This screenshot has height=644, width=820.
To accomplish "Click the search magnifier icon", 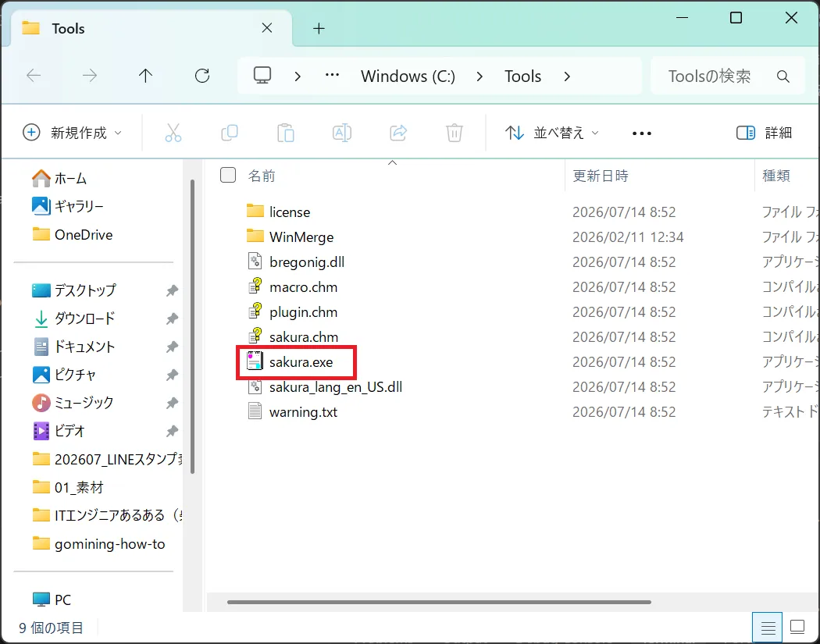I will [783, 76].
